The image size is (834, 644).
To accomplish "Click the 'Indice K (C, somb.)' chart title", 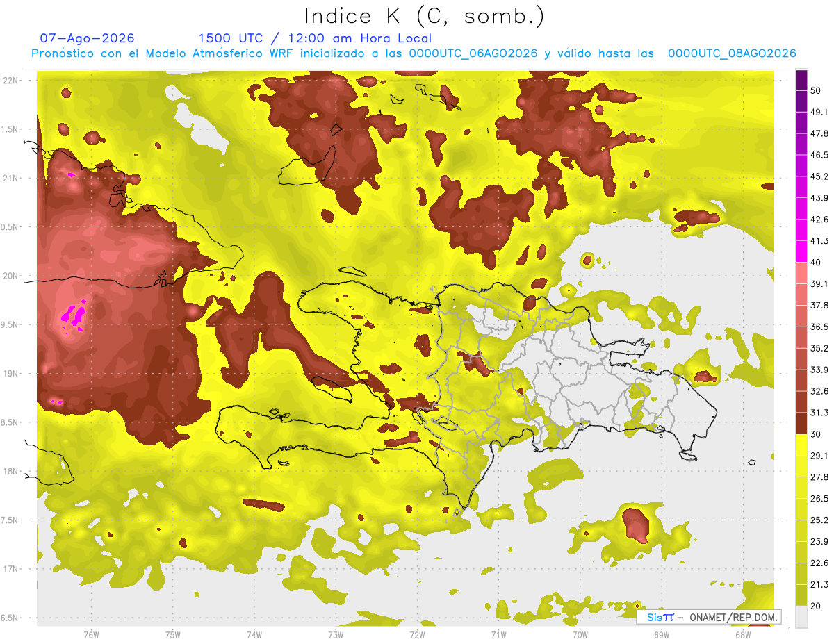I will 425,17.
